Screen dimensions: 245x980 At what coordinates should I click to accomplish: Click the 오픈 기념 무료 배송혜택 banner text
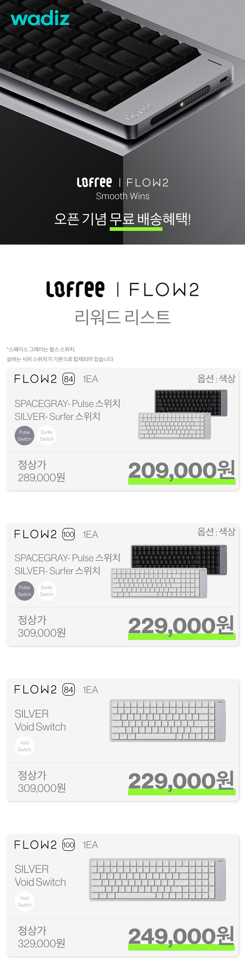tap(122, 219)
